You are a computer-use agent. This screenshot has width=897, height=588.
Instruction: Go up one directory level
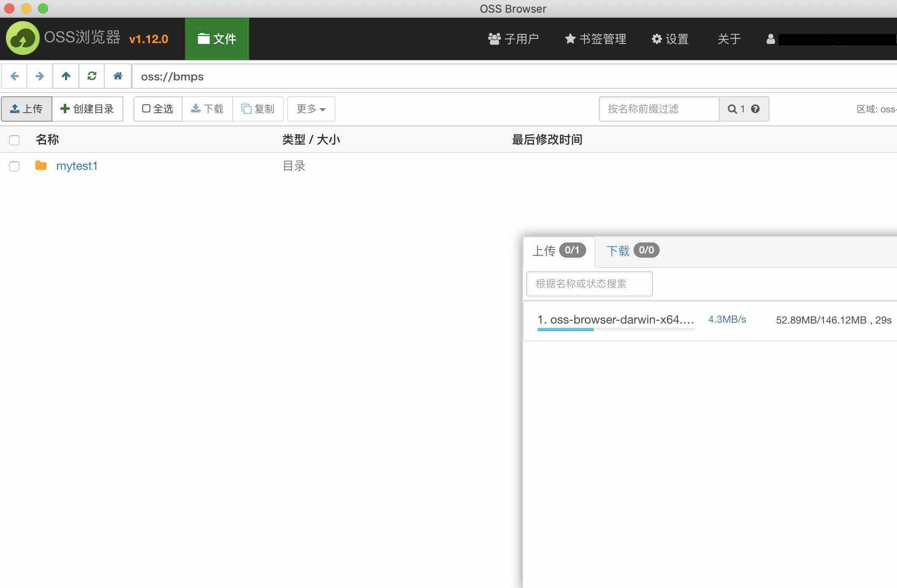66,76
